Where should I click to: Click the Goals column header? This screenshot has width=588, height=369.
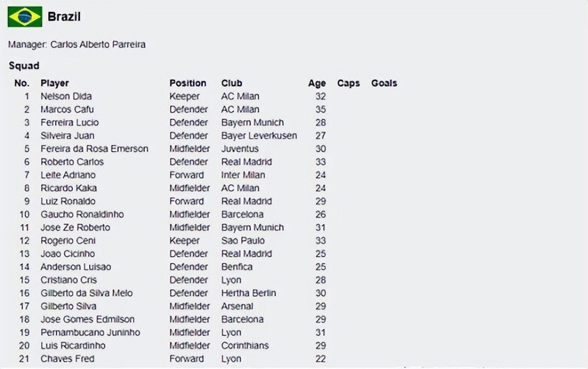click(x=384, y=83)
